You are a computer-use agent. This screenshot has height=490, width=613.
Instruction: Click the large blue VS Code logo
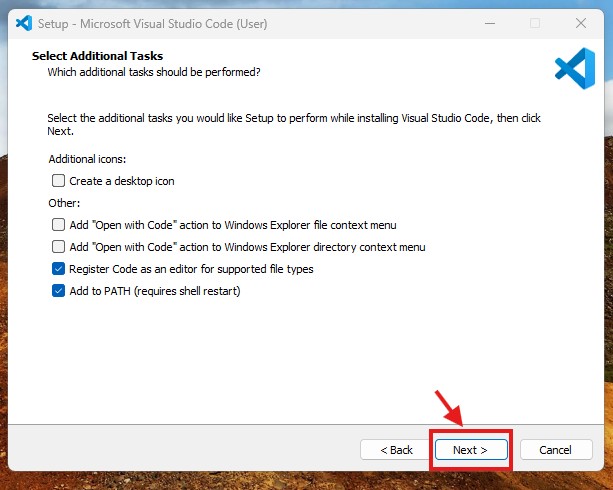(x=574, y=68)
